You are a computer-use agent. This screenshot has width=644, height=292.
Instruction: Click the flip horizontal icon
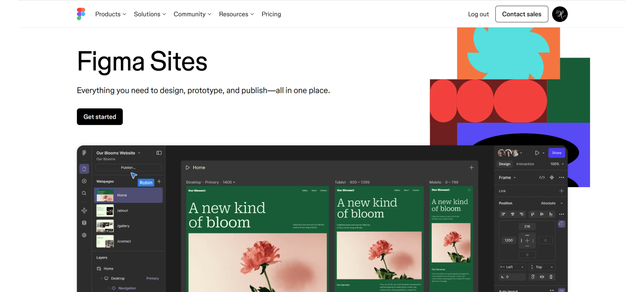point(542,277)
